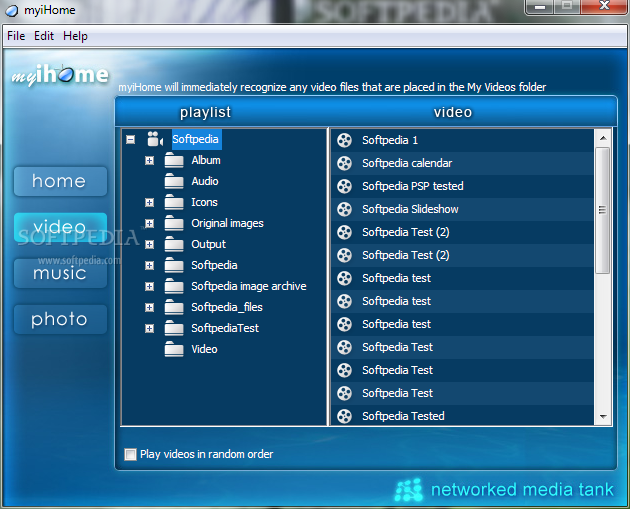Open the File menu
The image size is (630, 509).
click(16, 36)
